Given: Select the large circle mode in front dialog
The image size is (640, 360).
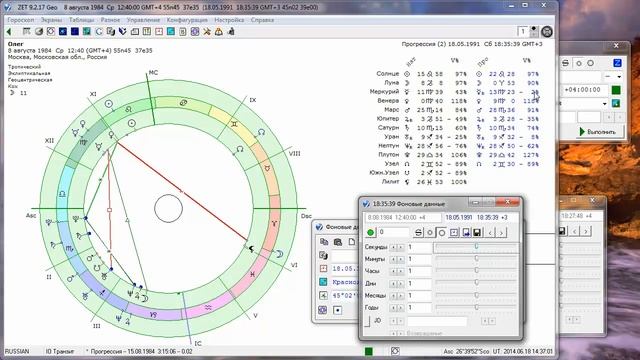Looking at the screenshot, I should tap(442, 233).
